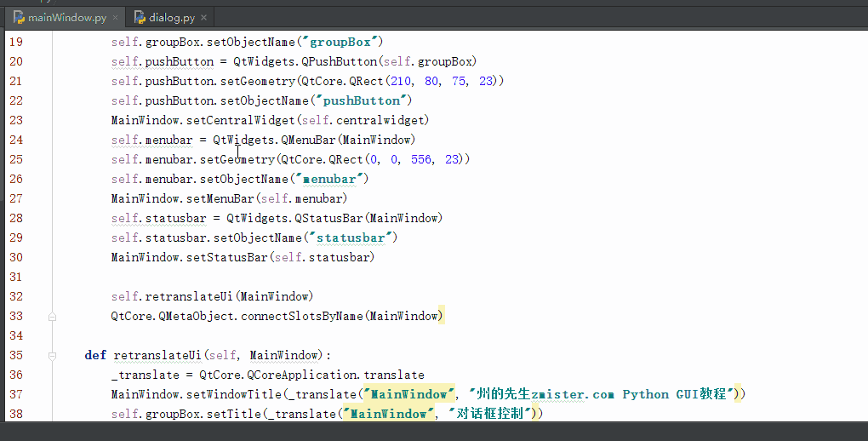868x441 pixels.
Task: Close the dialog.py tab
Action: click(x=203, y=18)
